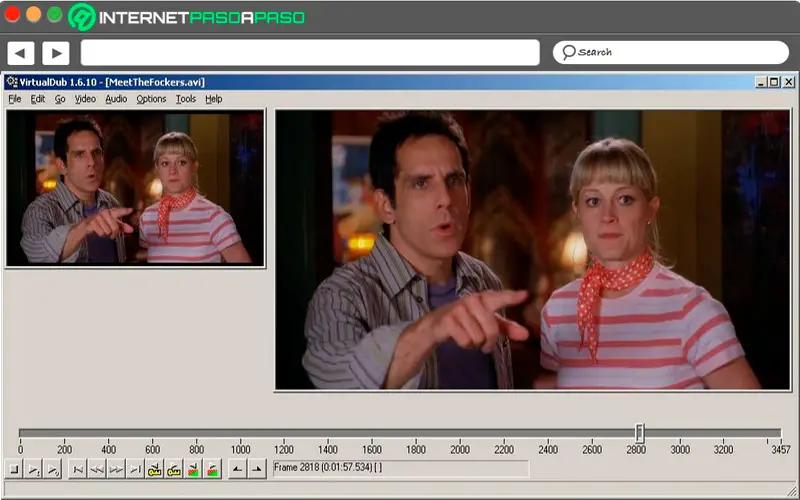This screenshot has height=500, width=800.
Task: Set selection start mark-in
Action: (238, 469)
